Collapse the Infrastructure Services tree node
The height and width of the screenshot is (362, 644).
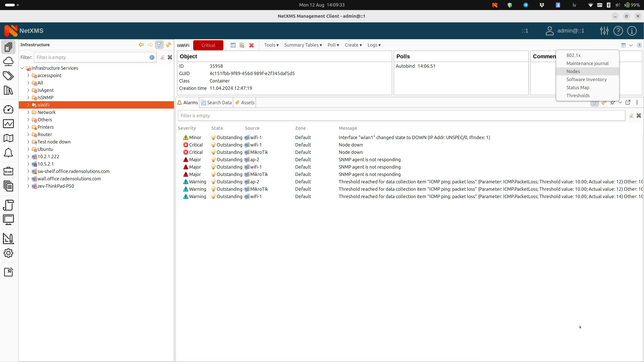pyautogui.click(x=22, y=68)
